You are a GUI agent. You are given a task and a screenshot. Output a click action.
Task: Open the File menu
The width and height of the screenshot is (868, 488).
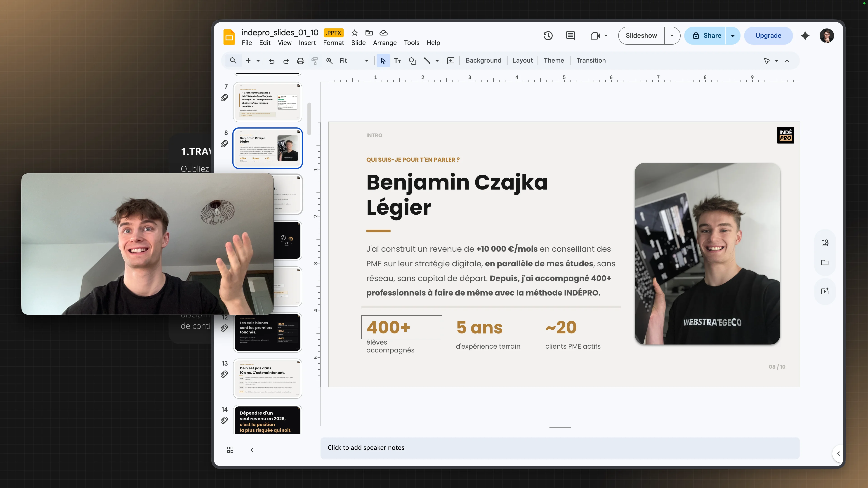pos(247,43)
